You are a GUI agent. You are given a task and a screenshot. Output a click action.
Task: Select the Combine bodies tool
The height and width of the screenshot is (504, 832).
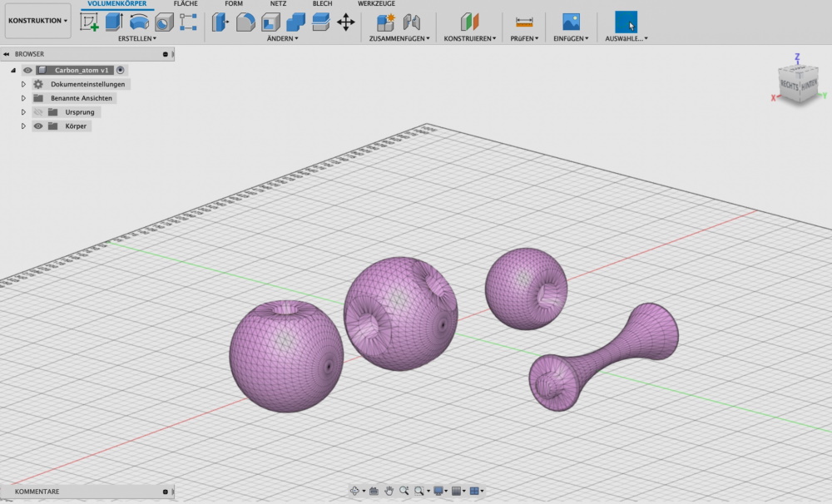(295, 22)
